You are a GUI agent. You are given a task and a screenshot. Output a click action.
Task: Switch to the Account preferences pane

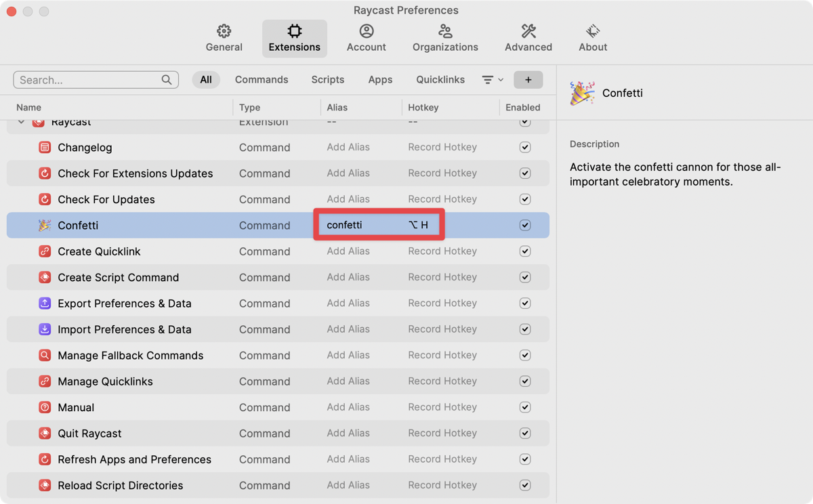(366, 38)
